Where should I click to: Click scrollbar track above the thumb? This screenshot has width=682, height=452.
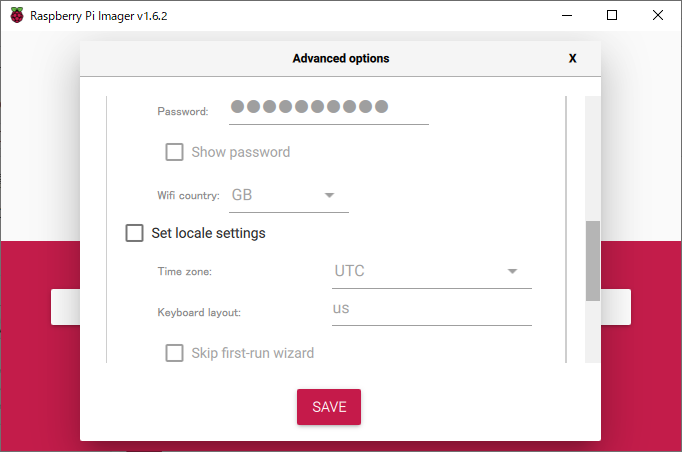[593, 160]
